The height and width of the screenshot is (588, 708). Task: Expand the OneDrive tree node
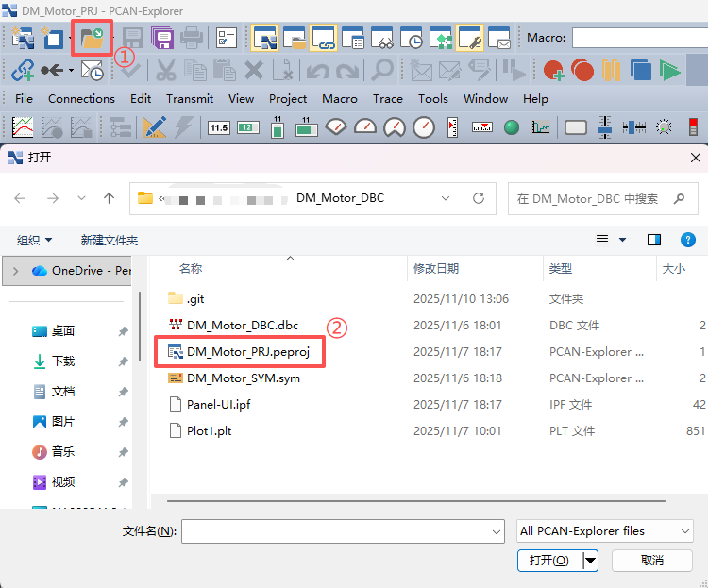pyautogui.click(x=16, y=270)
